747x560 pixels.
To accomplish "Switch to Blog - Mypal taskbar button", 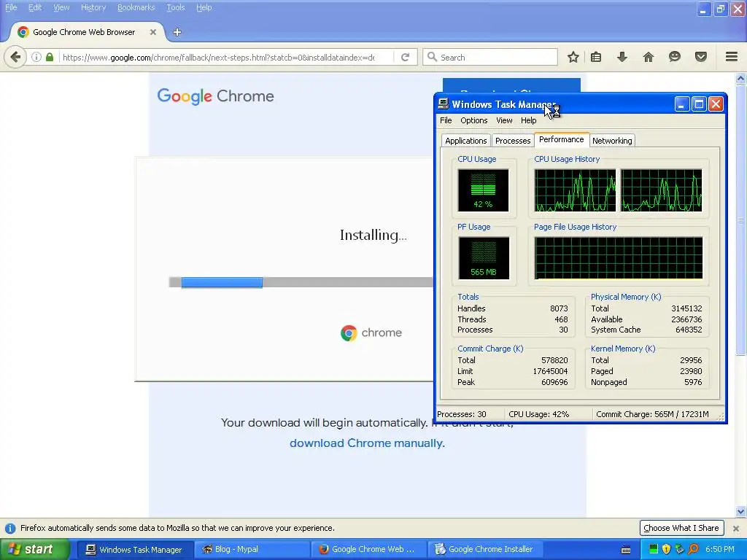I will click(x=252, y=550).
